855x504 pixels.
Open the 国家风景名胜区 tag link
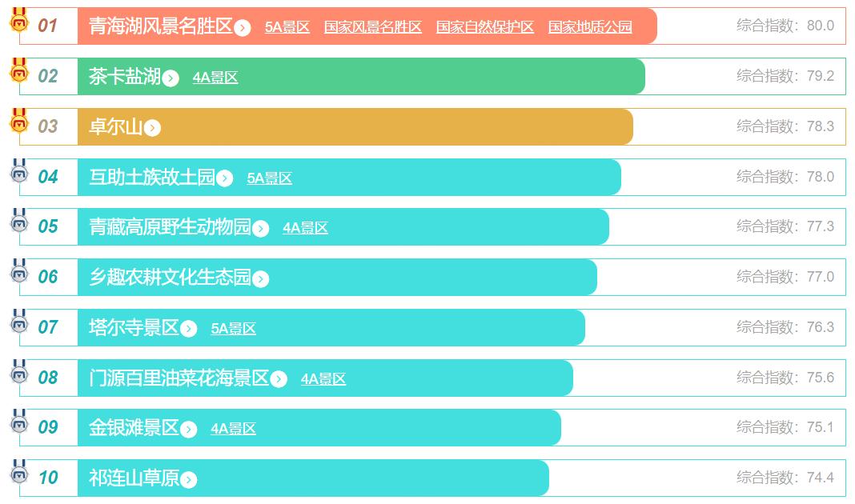click(372, 27)
